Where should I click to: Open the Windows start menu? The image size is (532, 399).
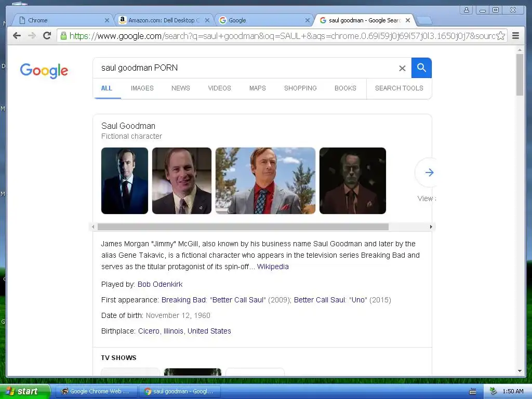pyautogui.click(x=25, y=391)
